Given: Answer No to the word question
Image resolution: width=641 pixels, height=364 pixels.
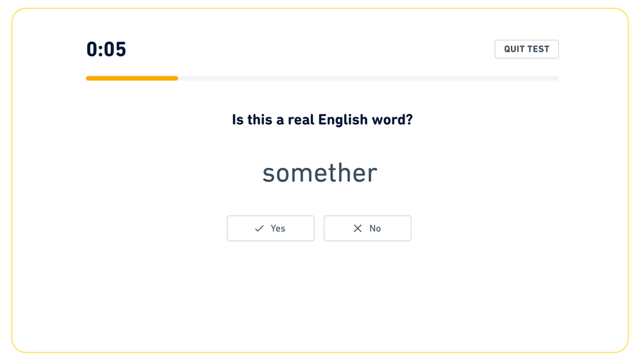Looking at the screenshot, I should click(367, 228).
